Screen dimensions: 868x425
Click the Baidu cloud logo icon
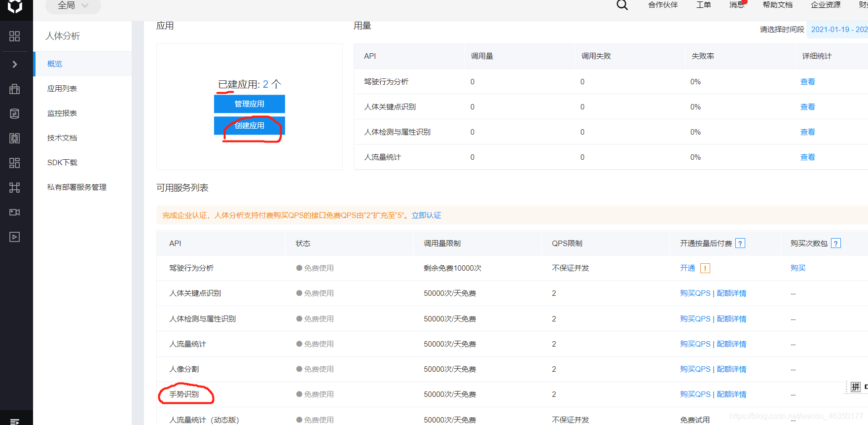(x=15, y=6)
